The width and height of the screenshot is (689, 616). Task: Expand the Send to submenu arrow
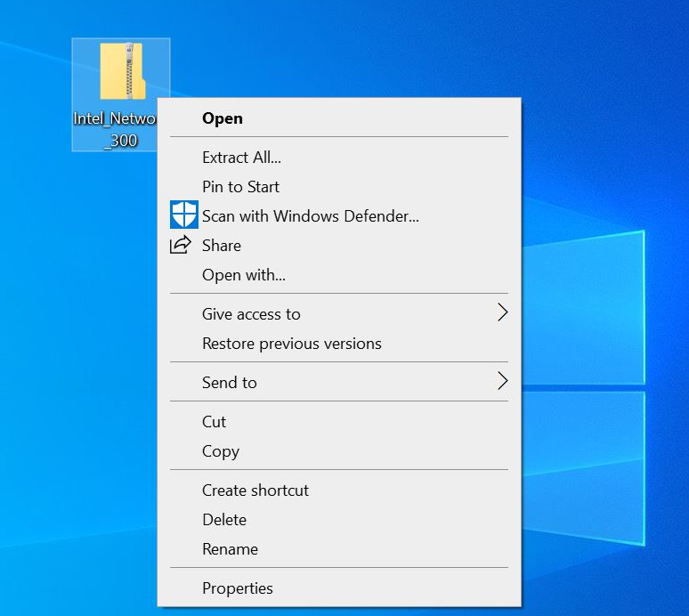tap(502, 381)
